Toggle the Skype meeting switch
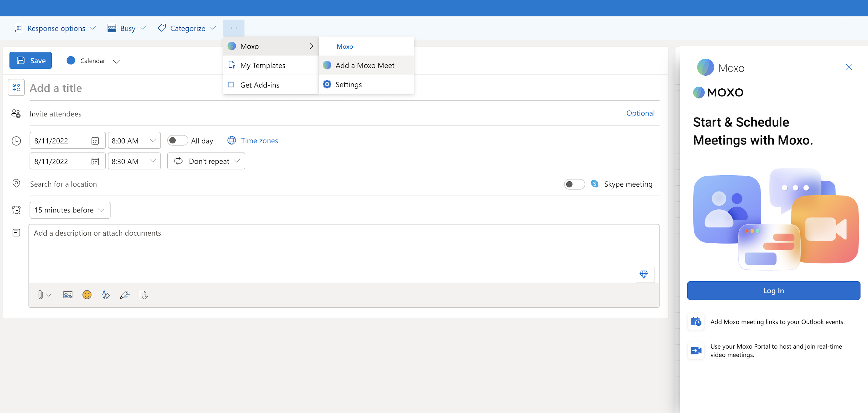The image size is (868, 413). click(575, 184)
